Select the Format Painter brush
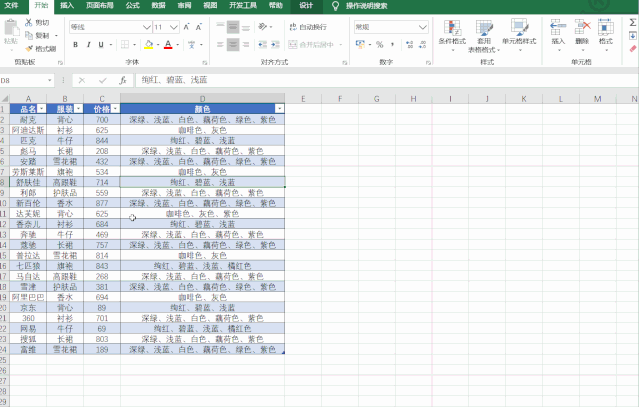The height and width of the screenshot is (407, 639). coord(29,48)
